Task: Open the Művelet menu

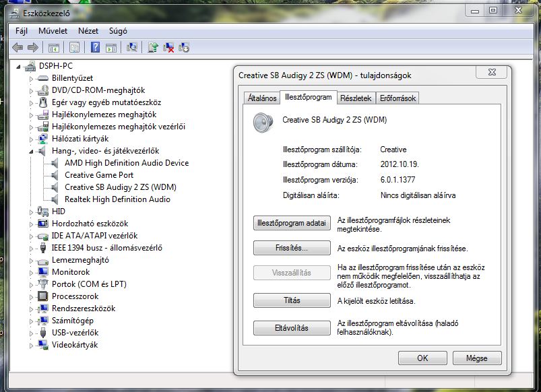Action: coord(53,31)
